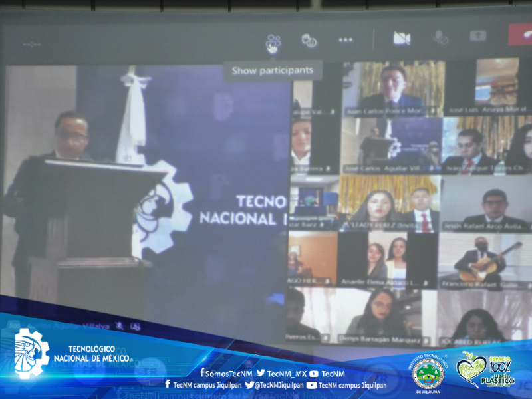This screenshot has width=532, height=399.
Task: Select the A'LEADY PEREZ video tile
Action: (x=390, y=203)
